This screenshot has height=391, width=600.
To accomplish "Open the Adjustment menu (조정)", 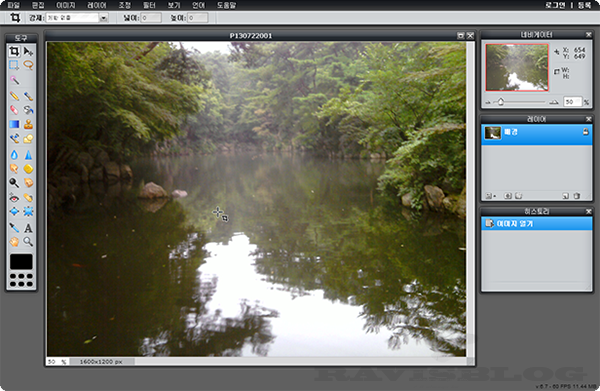I will click(x=125, y=5).
